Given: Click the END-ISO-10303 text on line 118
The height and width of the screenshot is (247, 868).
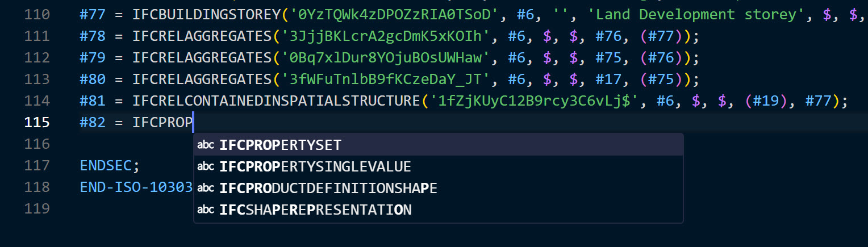Looking at the screenshot, I should coord(136,187).
